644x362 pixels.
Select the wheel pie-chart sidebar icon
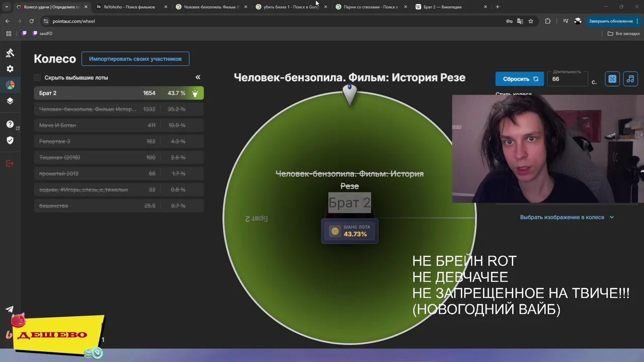click(10, 85)
